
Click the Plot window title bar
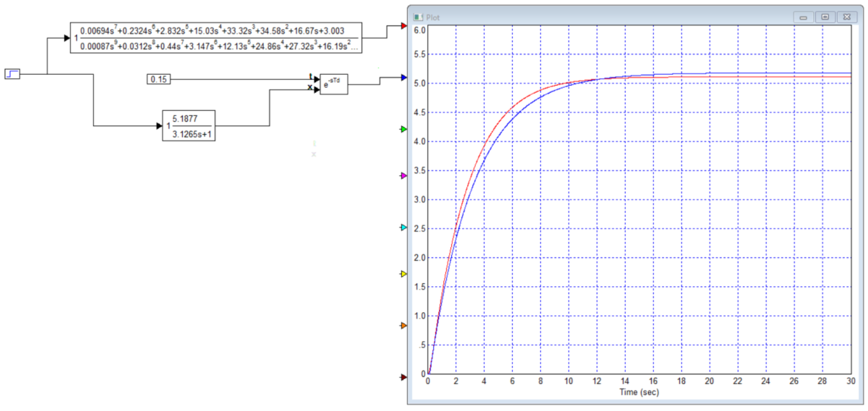pos(606,17)
